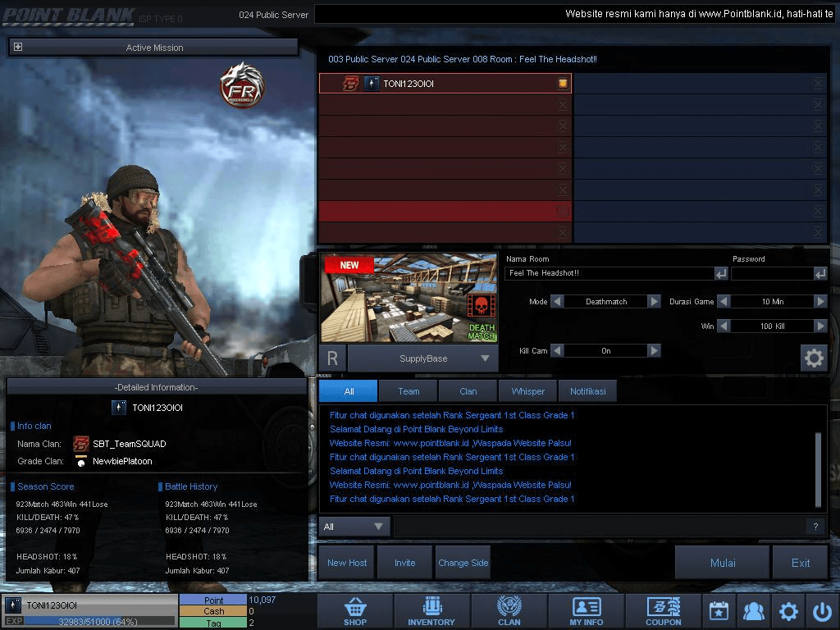Image resolution: width=840 pixels, height=630 pixels.
Task: Click the SupplyBase map thumbnail
Action: (x=409, y=299)
